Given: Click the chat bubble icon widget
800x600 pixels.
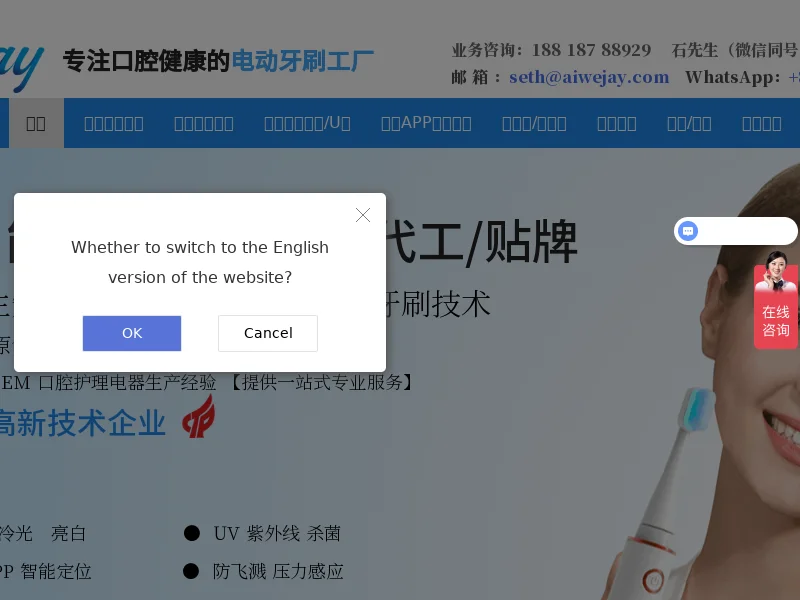Looking at the screenshot, I should click(x=688, y=231).
